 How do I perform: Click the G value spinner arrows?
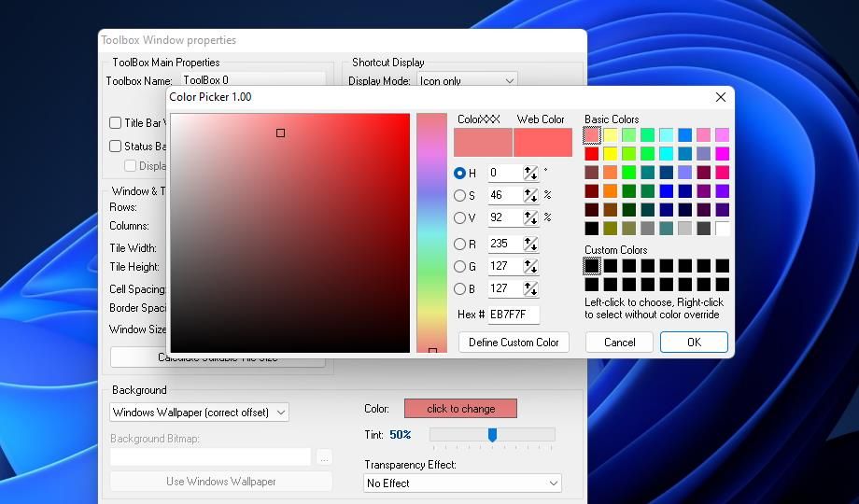click(x=530, y=267)
